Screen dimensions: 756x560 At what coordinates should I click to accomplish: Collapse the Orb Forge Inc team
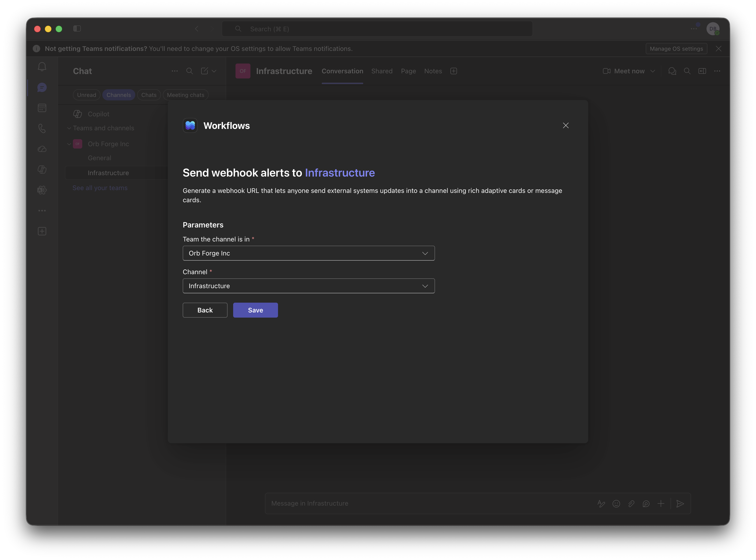pos(69,144)
